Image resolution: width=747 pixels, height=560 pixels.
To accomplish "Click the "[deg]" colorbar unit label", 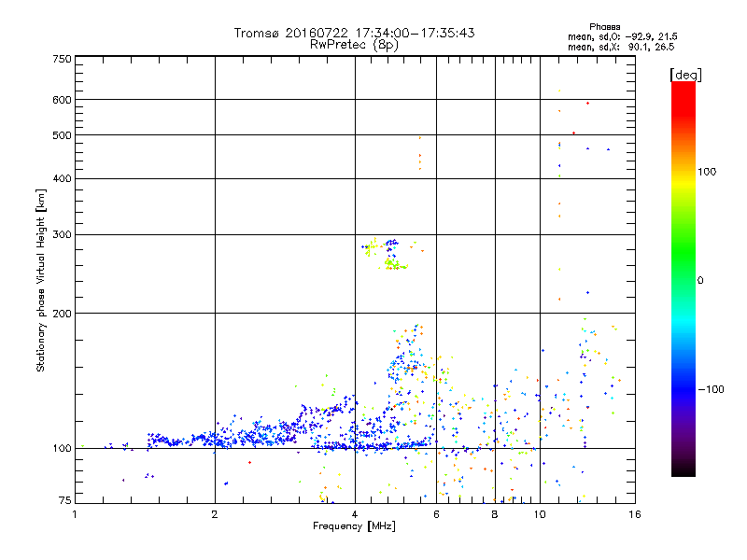I will [685, 75].
